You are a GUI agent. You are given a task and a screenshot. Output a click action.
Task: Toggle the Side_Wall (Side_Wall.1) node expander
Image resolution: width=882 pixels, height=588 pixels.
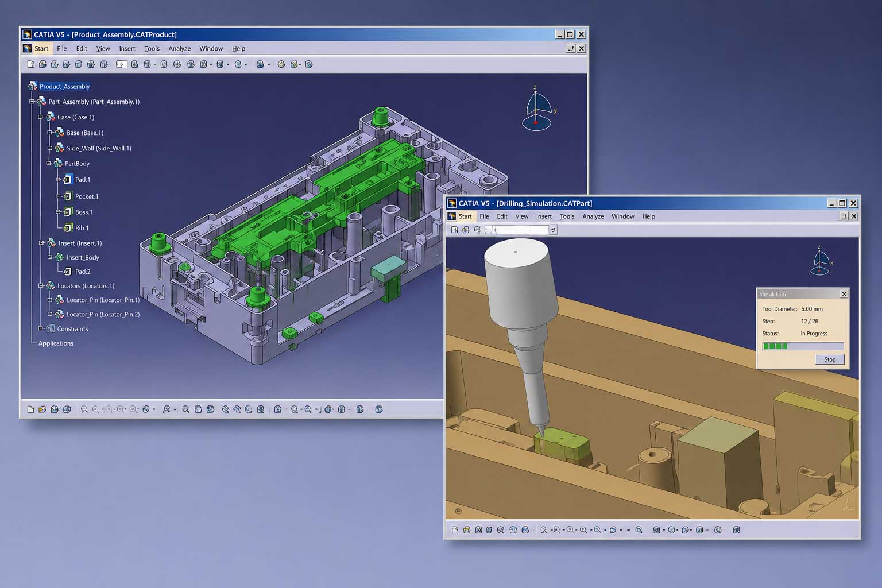tap(50, 148)
